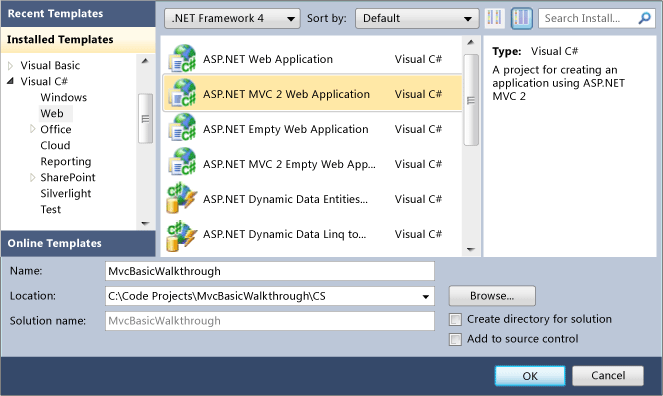Open the .NET Framework 4 dropdown
Viewport: 663px width, 396px height.
coord(232,19)
